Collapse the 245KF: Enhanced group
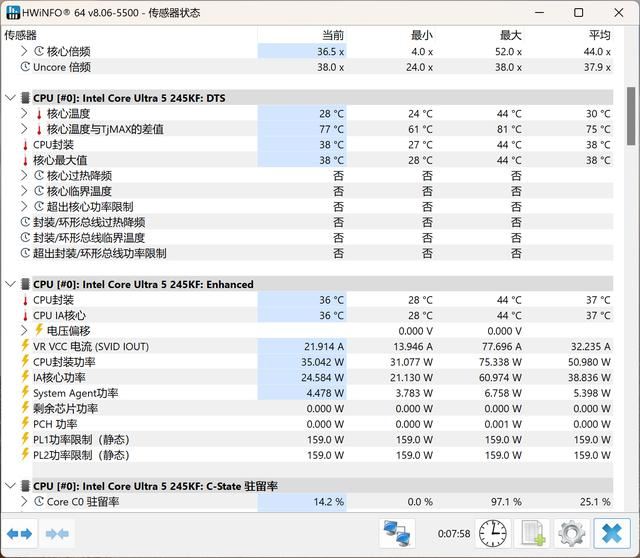 tap(11, 284)
